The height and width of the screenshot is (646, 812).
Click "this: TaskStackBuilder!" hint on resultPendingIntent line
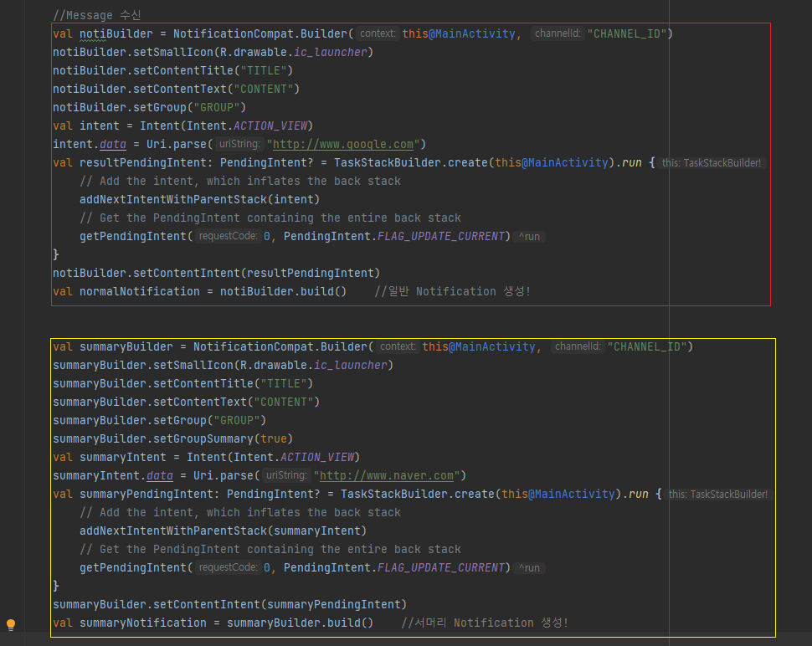(x=712, y=163)
